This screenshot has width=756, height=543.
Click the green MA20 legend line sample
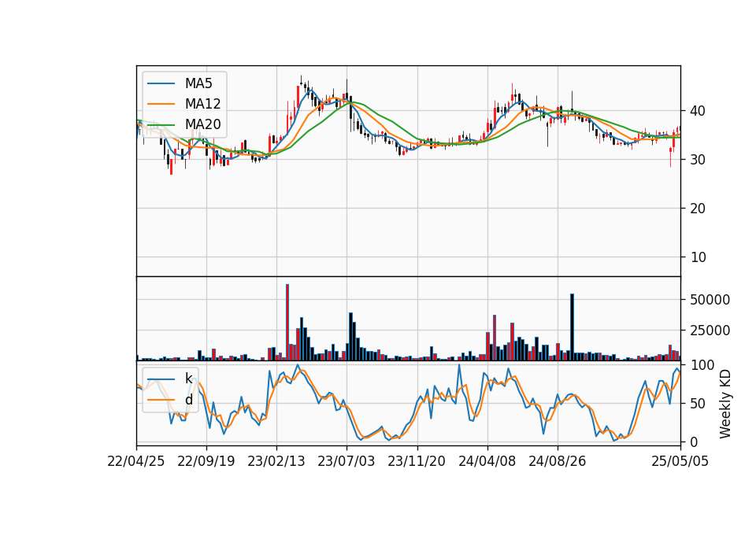pos(161,124)
